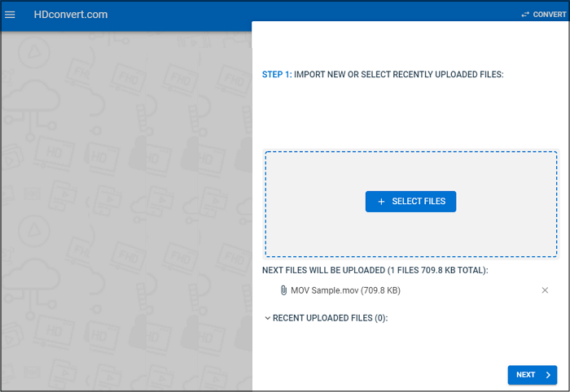Click the HDconvert.com site title
The height and width of the screenshot is (392, 570).
pyautogui.click(x=71, y=15)
